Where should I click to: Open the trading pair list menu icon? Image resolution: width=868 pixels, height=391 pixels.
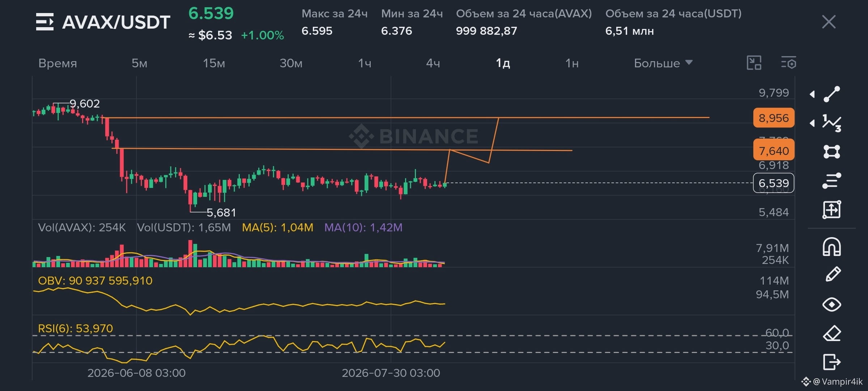[45, 22]
